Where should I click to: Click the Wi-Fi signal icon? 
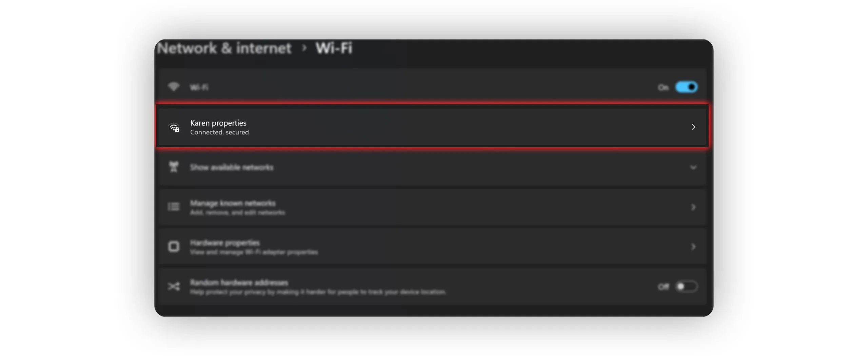[x=174, y=87]
